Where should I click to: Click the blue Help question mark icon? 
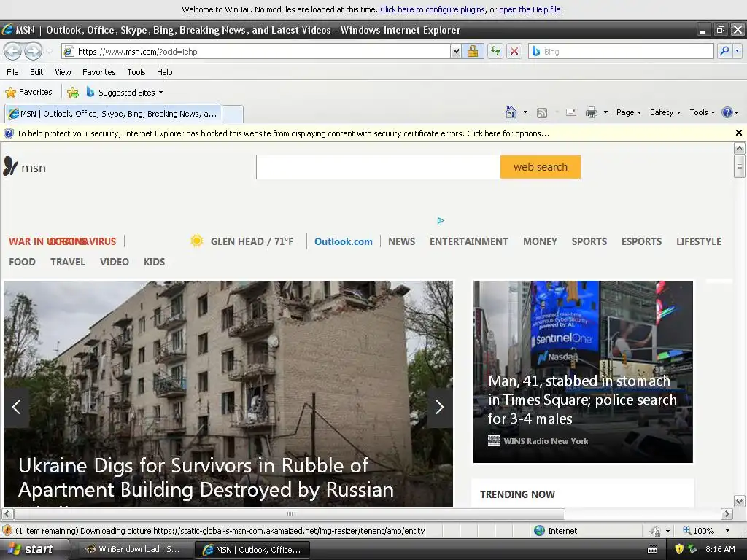pos(727,112)
